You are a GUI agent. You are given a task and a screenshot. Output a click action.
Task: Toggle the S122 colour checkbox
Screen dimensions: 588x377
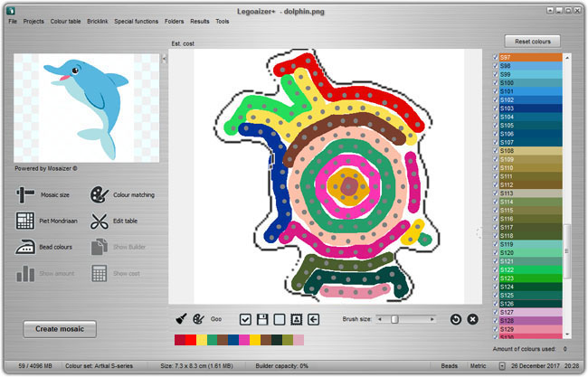pos(495,269)
